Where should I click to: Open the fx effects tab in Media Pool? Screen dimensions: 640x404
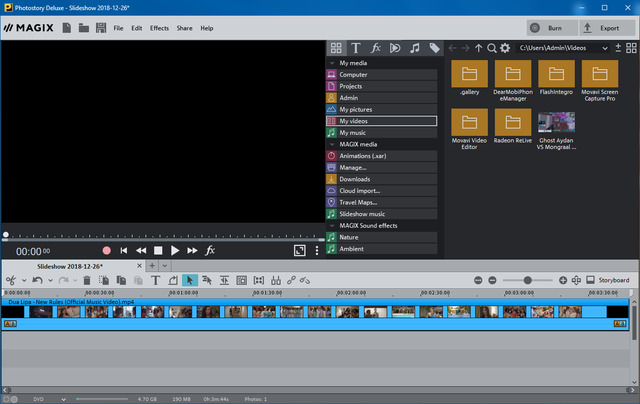coord(375,48)
